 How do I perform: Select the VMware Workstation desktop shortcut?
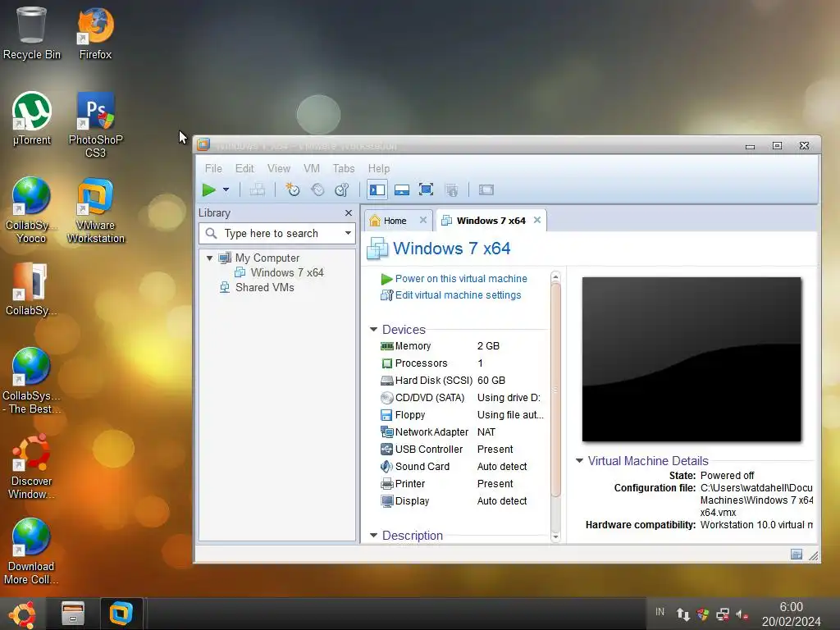(95, 211)
